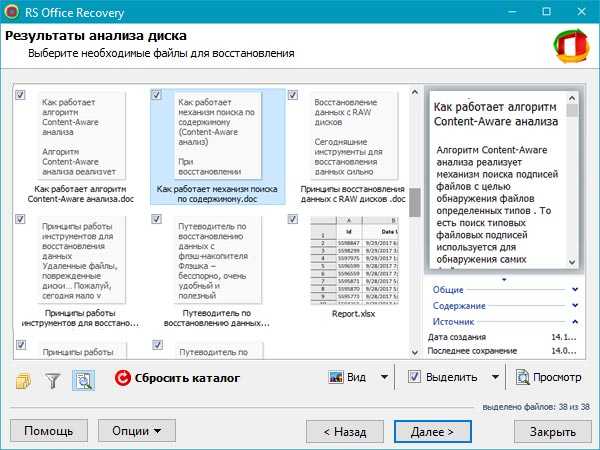The height and width of the screenshot is (450, 600).
Task: Select Как работает алгоритм Content-Aware анализа thumbnail
Action: point(82,136)
